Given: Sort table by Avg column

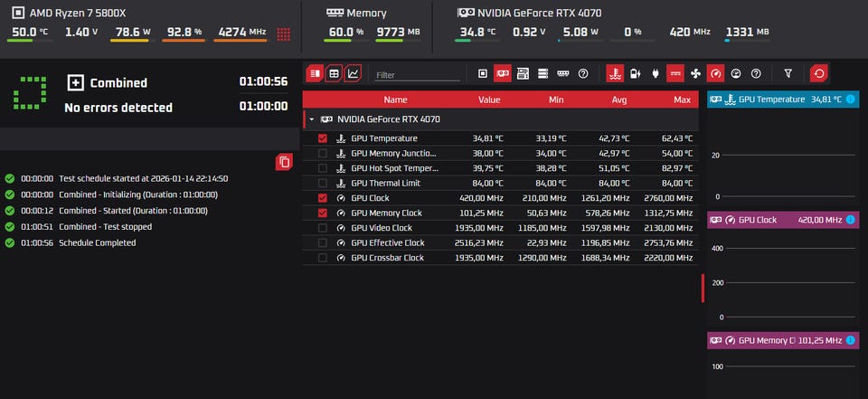Looking at the screenshot, I should pyautogui.click(x=619, y=100).
